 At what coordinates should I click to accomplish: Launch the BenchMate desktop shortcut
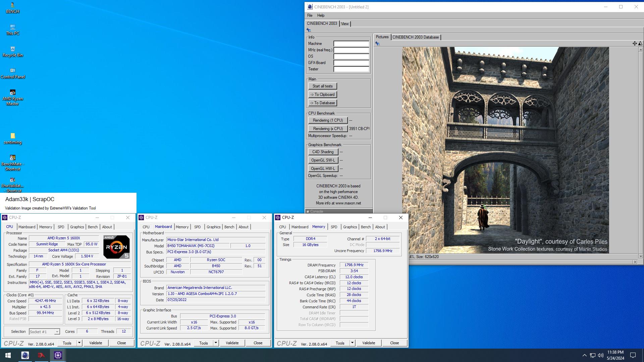pos(12,163)
